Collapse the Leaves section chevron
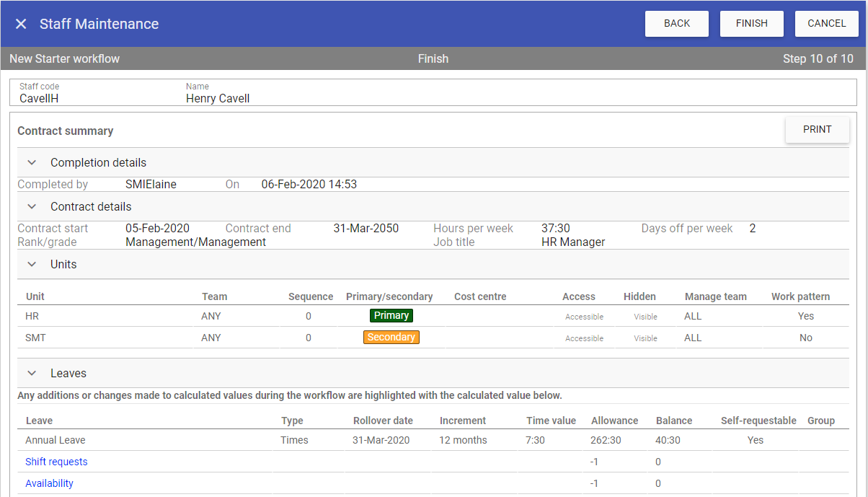This screenshot has width=868, height=497. pos(32,374)
